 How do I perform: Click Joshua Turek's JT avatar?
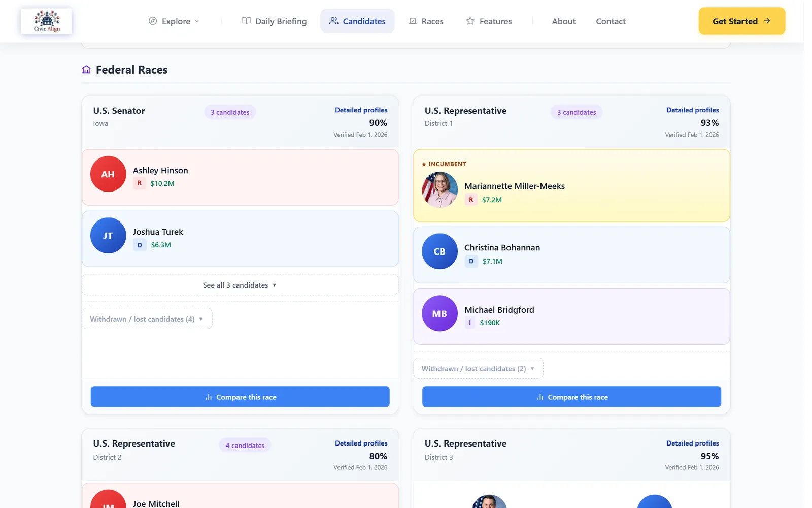point(108,236)
